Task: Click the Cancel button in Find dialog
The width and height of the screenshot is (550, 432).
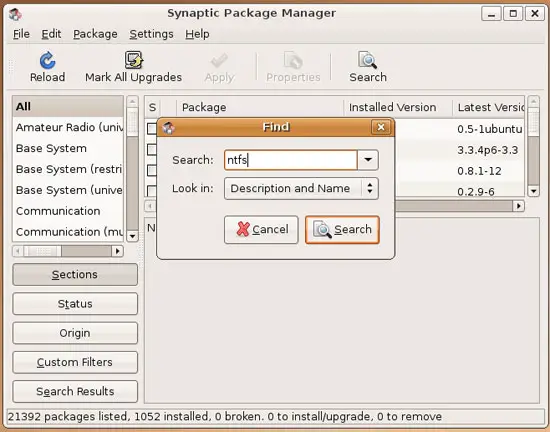Action: click(261, 230)
